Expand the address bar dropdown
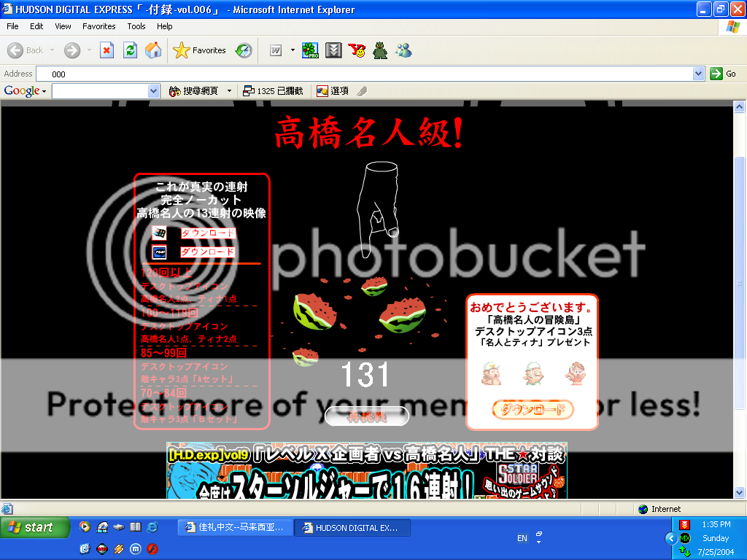 pos(698,74)
